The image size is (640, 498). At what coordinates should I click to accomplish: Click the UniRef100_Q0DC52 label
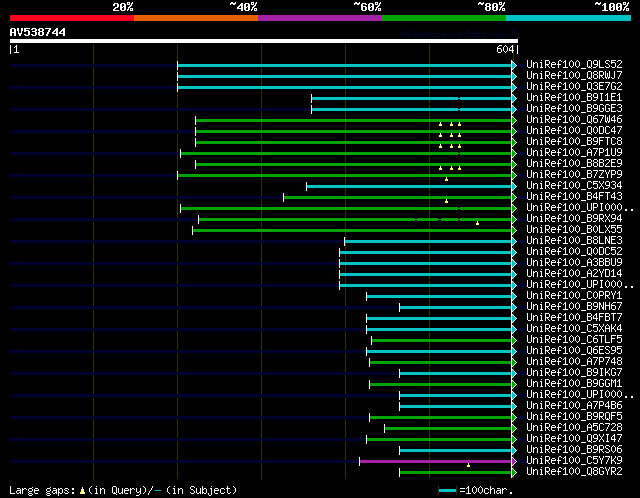coord(574,252)
